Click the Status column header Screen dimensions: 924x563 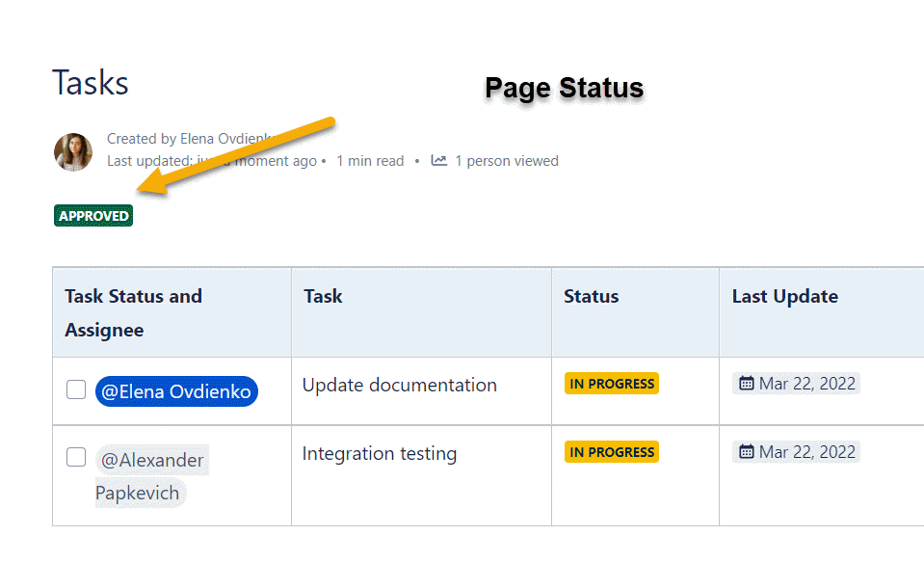tap(591, 296)
